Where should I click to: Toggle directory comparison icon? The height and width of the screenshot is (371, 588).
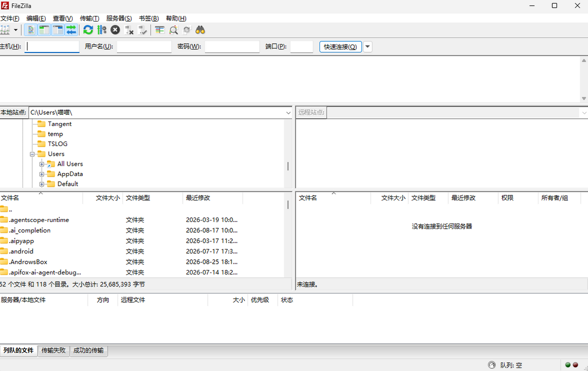(173, 30)
